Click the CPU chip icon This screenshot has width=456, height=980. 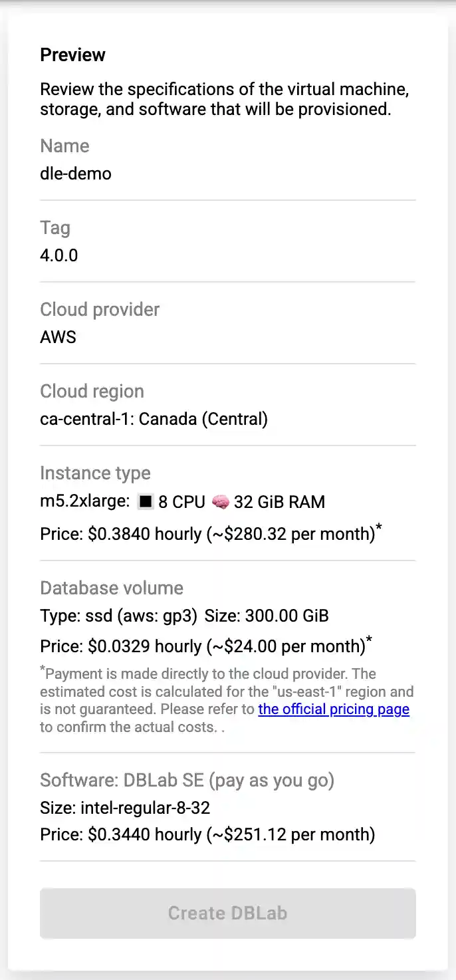[145, 502]
